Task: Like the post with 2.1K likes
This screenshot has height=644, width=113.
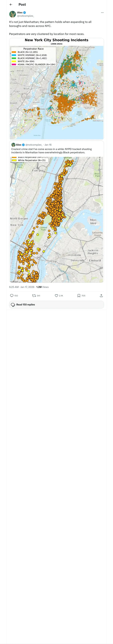Action: tap(56, 295)
